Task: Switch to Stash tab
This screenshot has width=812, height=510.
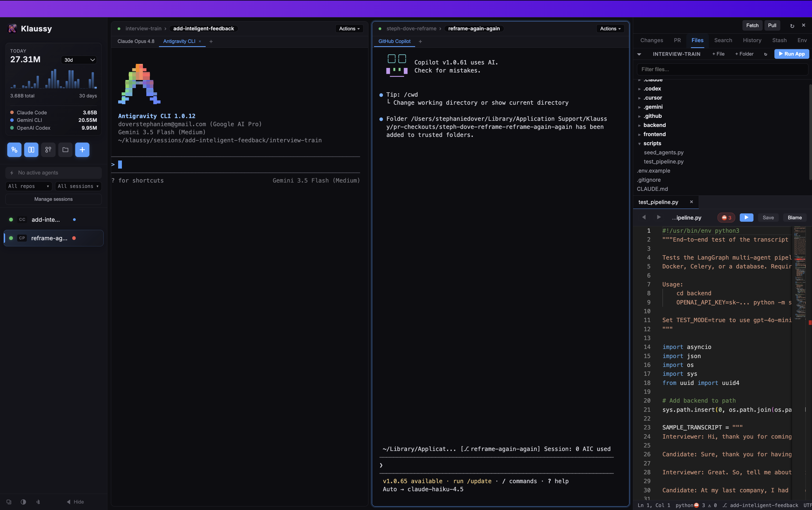Action: (779, 40)
